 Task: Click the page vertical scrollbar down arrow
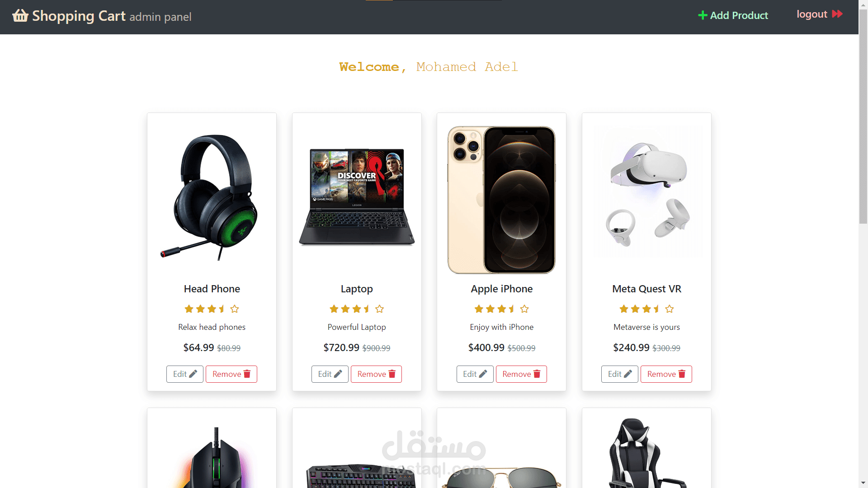pyautogui.click(x=863, y=483)
